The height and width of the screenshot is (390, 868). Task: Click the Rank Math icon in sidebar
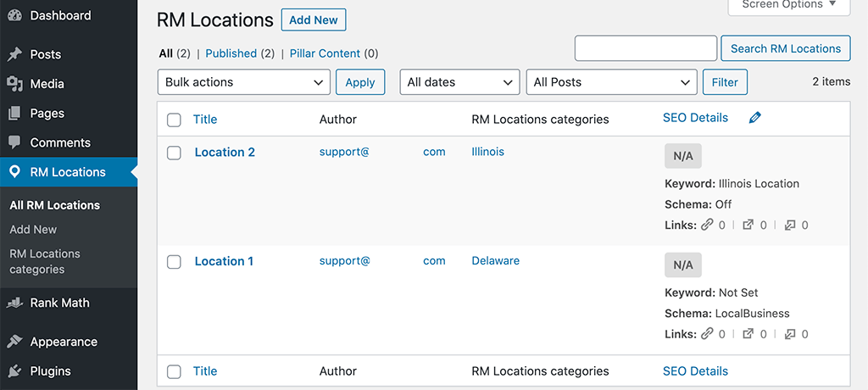point(14,303)
